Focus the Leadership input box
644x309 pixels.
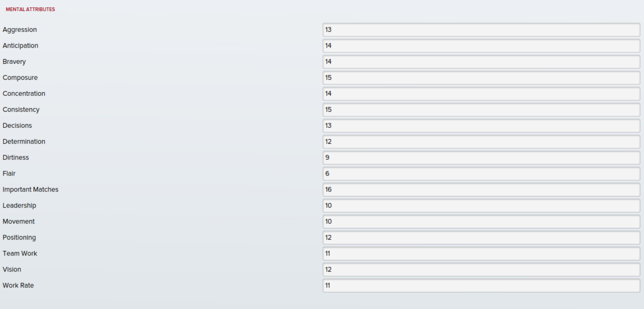click(x=481, y=205)
